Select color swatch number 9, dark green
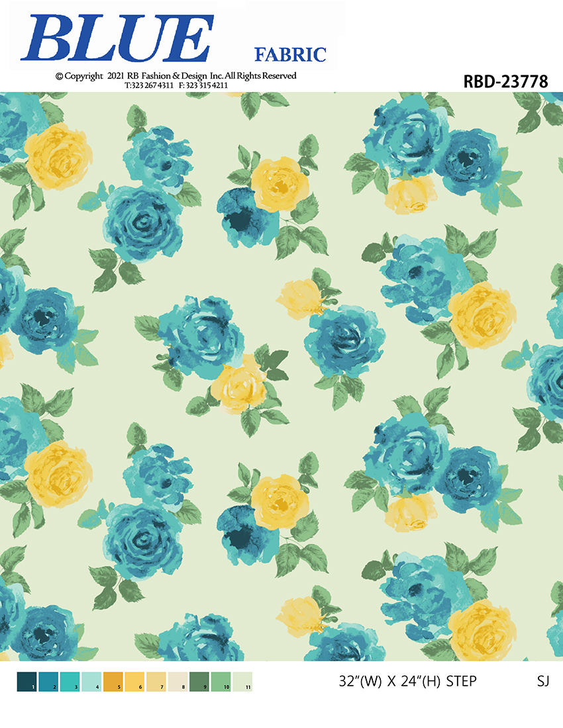 (199, 682)
